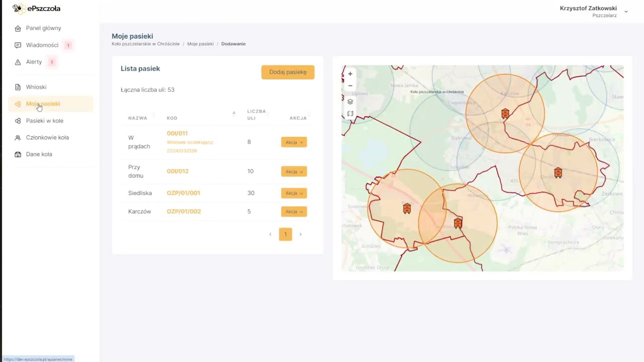Click the Koło pszczelarskie w Chróścinie breadcrumb
This screenshot has width=644, height=362.
tap(146, 44)
